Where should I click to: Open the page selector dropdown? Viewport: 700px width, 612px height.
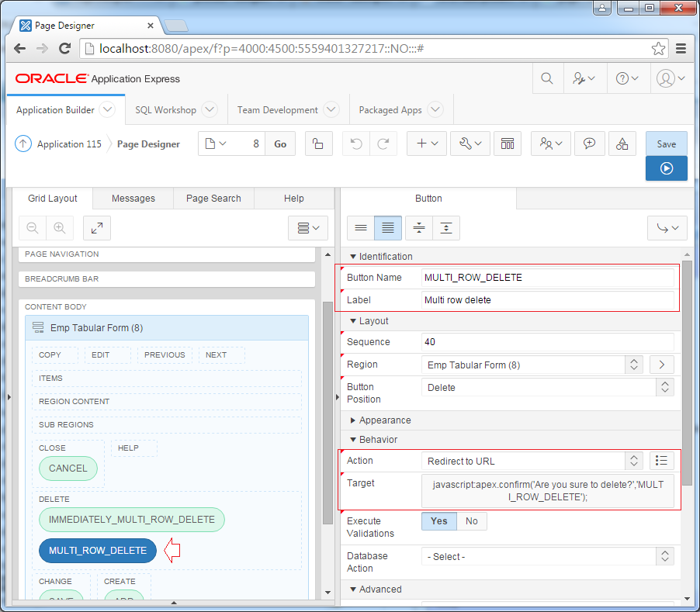[x=216, y=143]
